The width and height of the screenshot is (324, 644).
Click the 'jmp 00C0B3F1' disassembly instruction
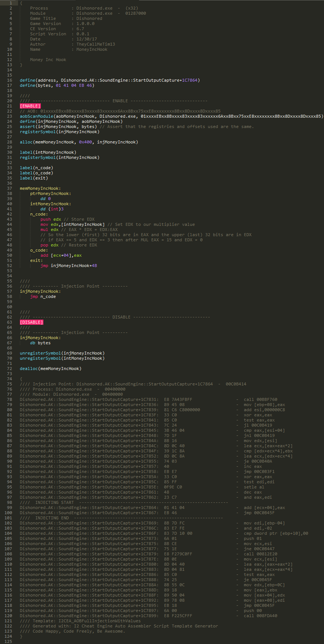pyautogui.click(x=259, y=472)
